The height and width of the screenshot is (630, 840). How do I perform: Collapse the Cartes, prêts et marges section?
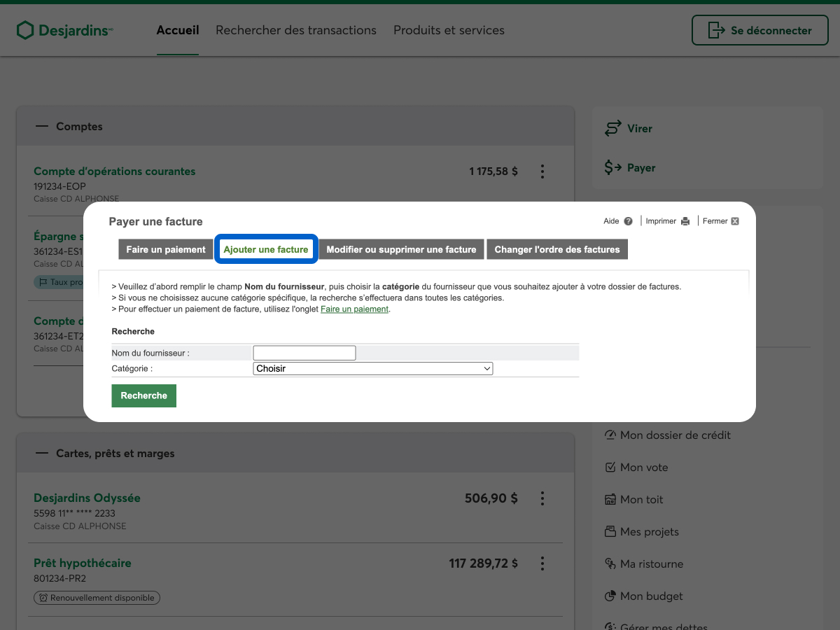[43, 454]
